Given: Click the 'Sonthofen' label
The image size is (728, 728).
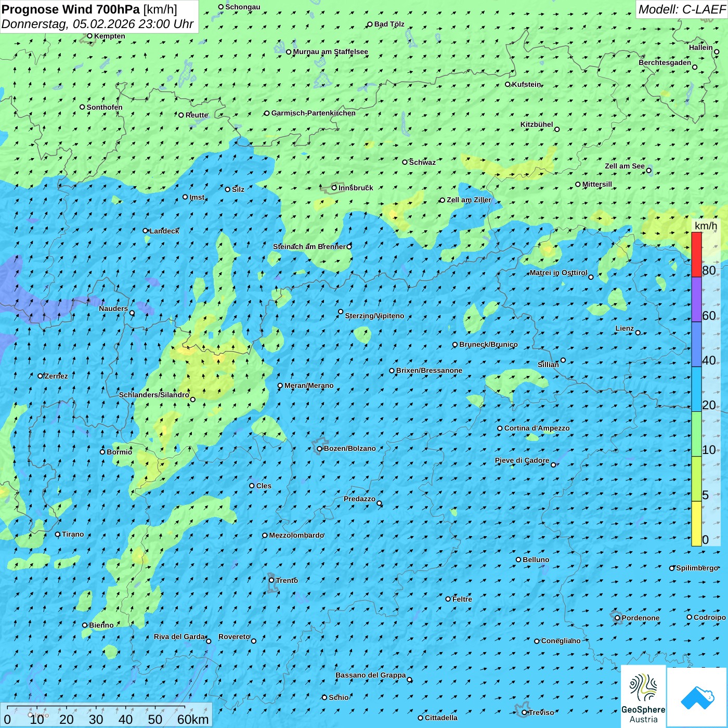Looking at the screenshot, I should tap(105, 108).
